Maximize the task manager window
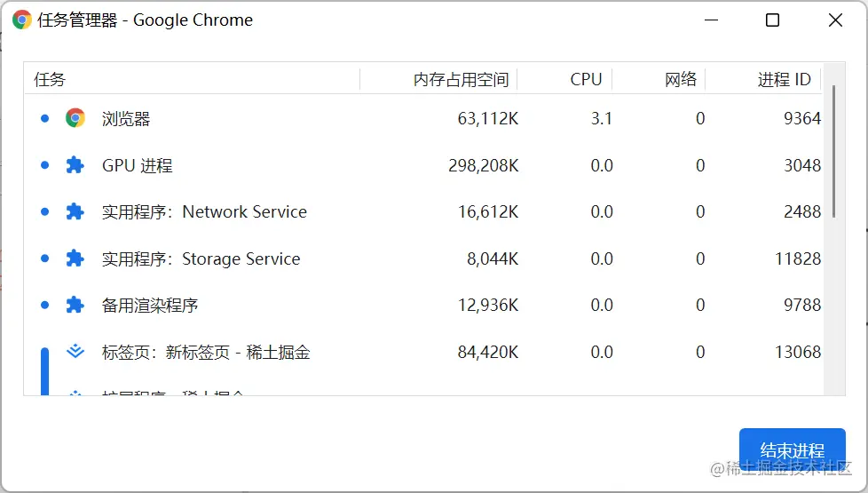Image resolution: width=868 pixels, height=493 pixels. coord(772,20)
